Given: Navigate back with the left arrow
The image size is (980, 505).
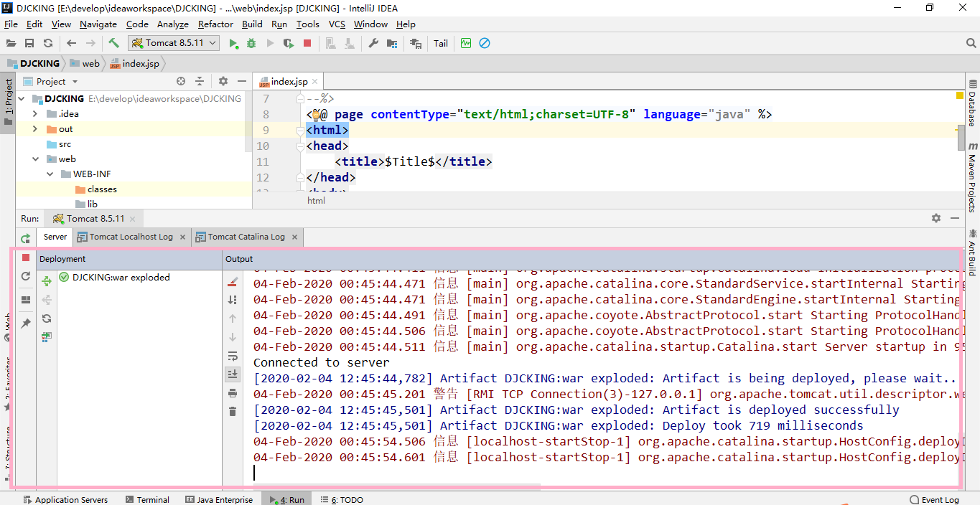Looking at the screenshot, I should point(71,43).
